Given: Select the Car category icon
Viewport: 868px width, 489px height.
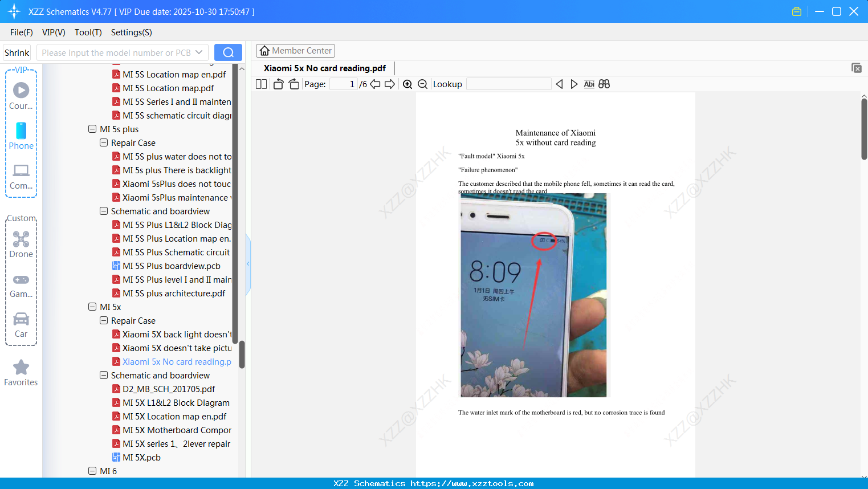Looking at the screenshot, I should pos(21,320).
